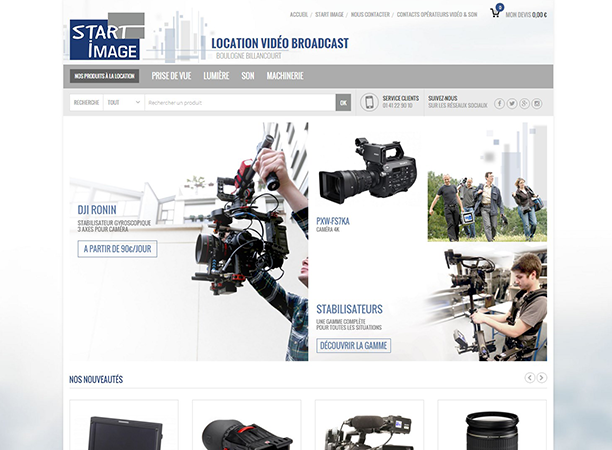Viewport: 612px width, 450px height.
Task: Open the film crew walking photo
Action: click(487, 206)
